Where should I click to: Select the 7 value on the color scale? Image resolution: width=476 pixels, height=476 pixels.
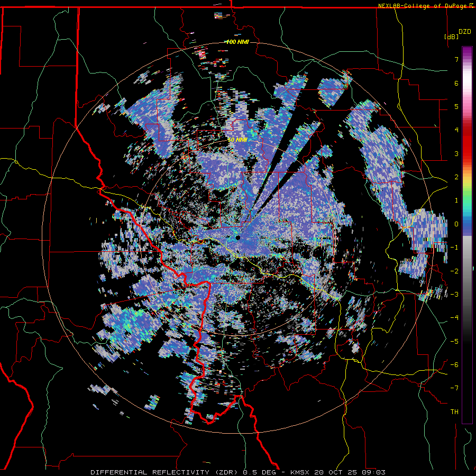(x=456, y=59)
